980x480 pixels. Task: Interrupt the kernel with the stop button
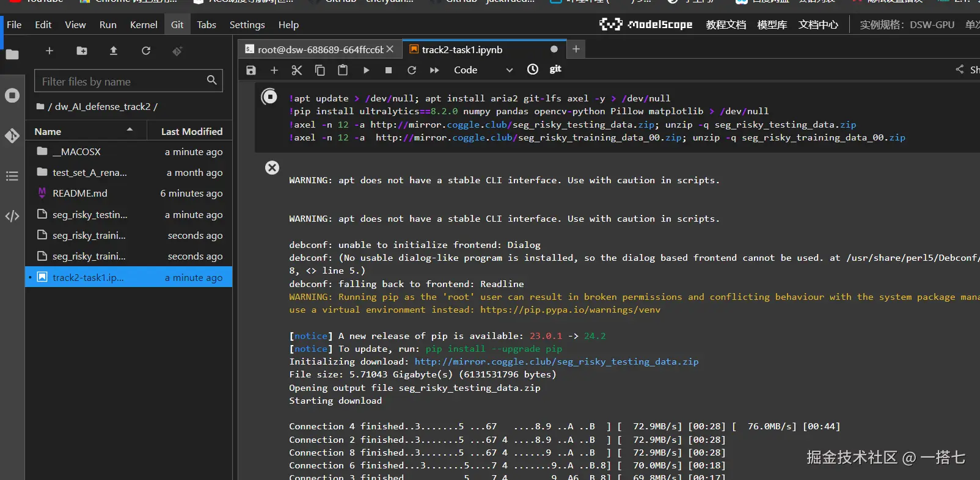point(389,70)
